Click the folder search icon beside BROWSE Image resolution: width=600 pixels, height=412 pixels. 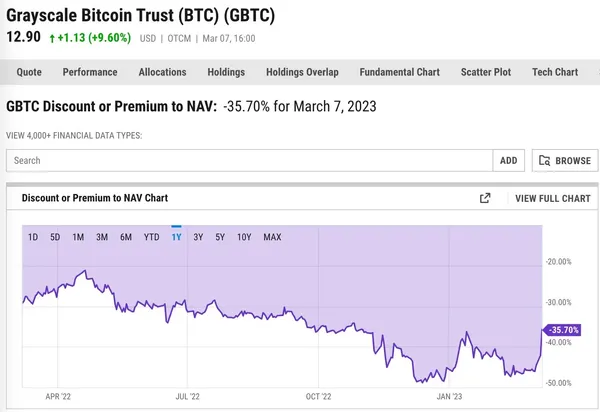[545, 160]
